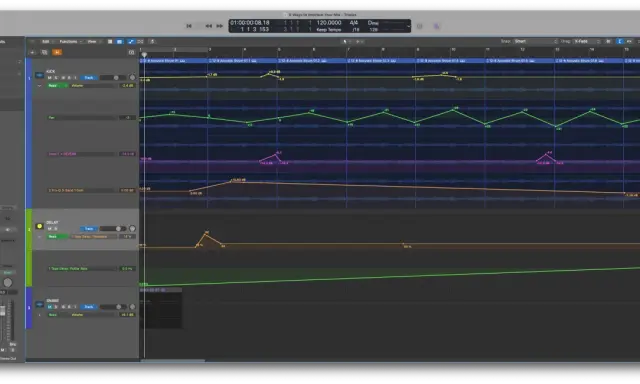Click the gray icon right of the Drag dropdown
This screenshot has height=384, width=640.
pos(608,41)
